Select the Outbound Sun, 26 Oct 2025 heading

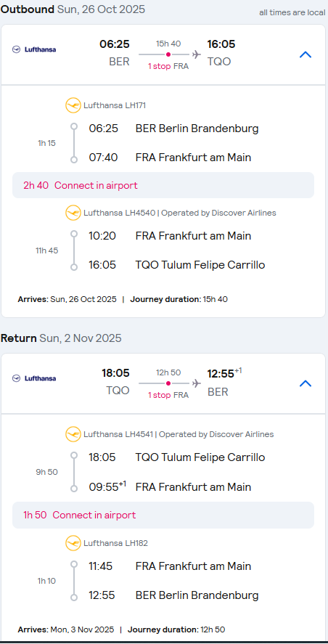coord(73,9)
